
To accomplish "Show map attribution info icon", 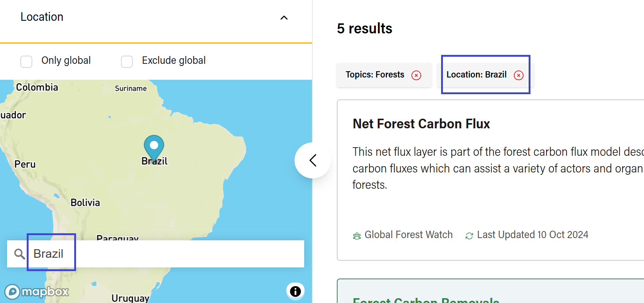I will (x=295, y=291).
